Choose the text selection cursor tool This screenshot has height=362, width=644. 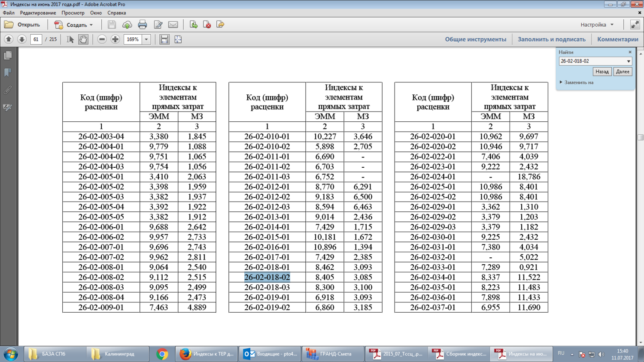(x=70, y=39)
